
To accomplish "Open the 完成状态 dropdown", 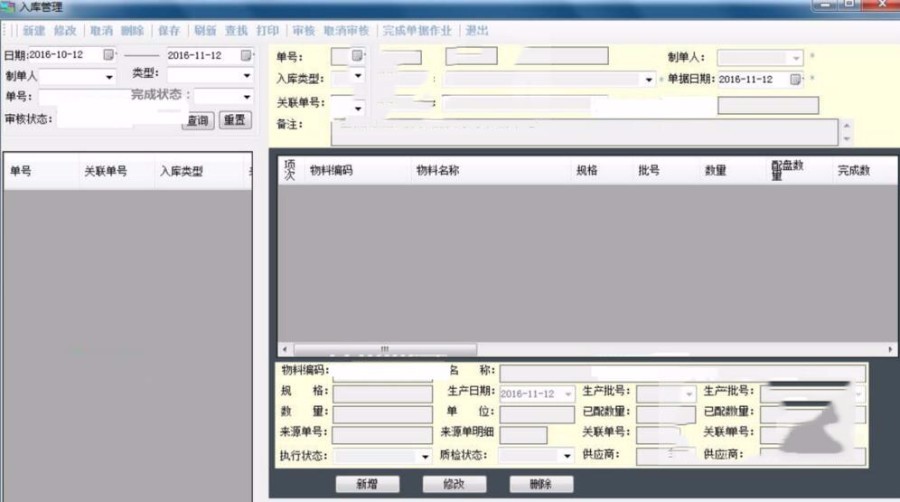I will (247, 96).
